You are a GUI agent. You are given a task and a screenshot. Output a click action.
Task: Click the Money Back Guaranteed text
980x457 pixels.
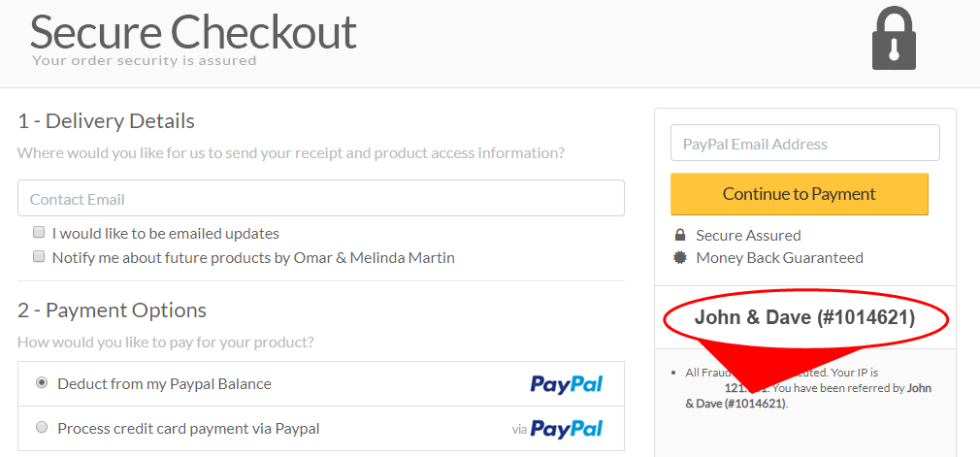click(x=779, y=257)
